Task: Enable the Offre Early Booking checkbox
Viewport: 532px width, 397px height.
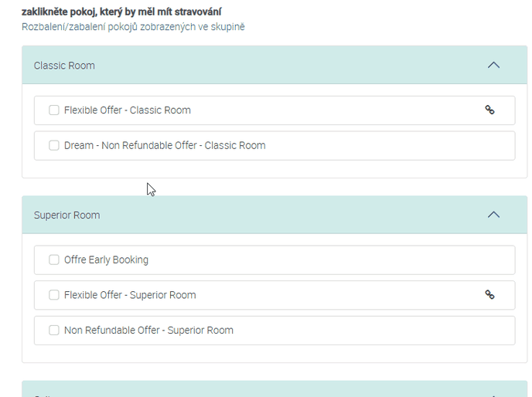Action: pyautogui.click(x=54, y=260)
